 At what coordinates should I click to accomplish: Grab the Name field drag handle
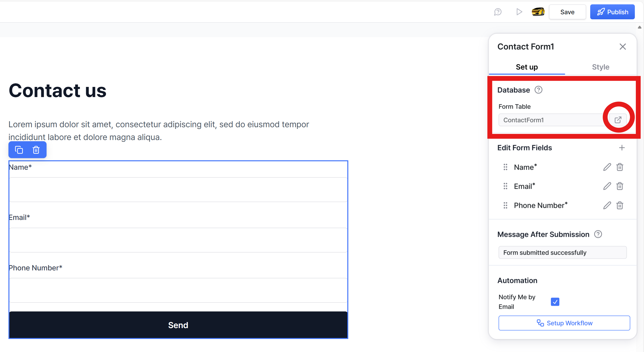click(x=505, y=167)
